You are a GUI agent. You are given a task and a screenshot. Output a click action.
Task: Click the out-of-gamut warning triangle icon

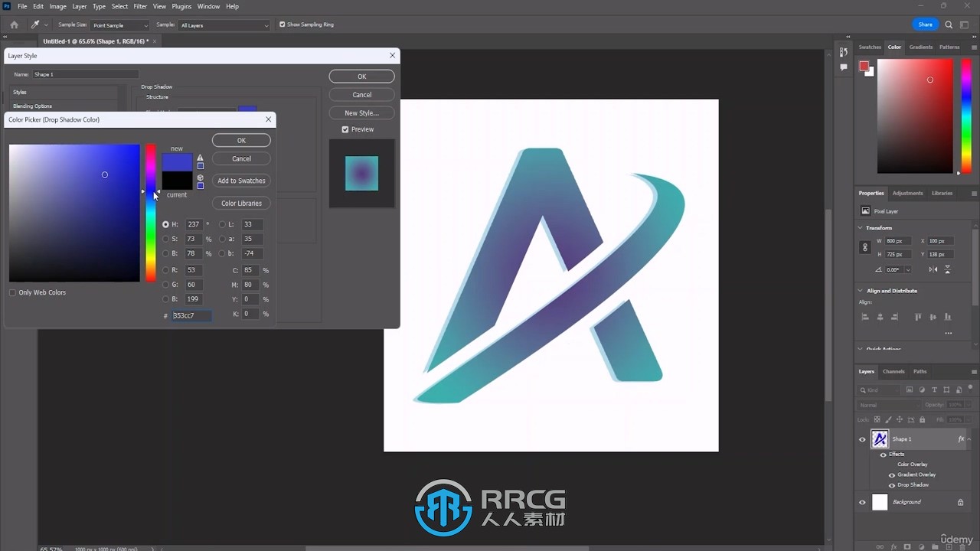point(200,158)
